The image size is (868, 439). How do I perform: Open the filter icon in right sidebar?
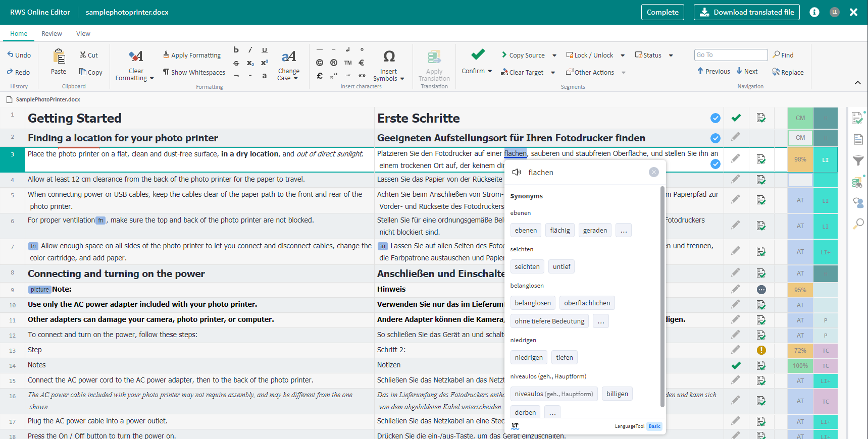858,161
